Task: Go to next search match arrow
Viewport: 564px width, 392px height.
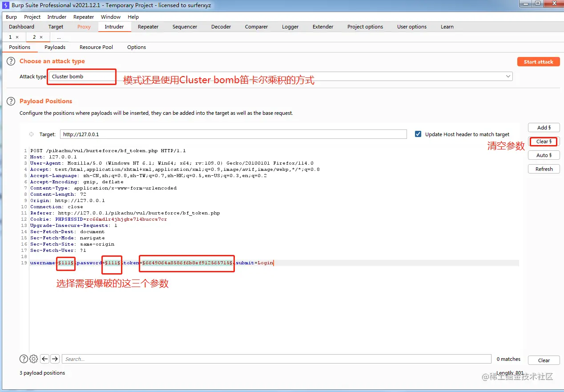Action: 55,359
